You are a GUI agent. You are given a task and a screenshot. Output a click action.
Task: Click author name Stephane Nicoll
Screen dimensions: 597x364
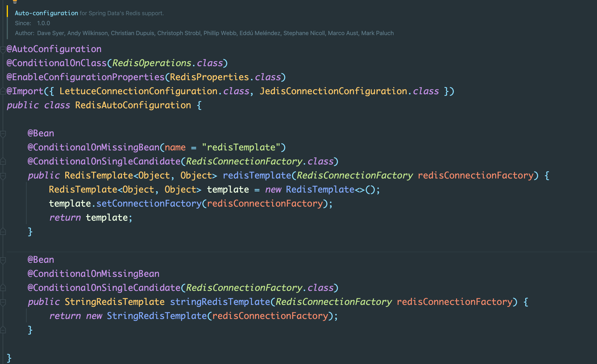pyautogui.click(x=304, y=33)
